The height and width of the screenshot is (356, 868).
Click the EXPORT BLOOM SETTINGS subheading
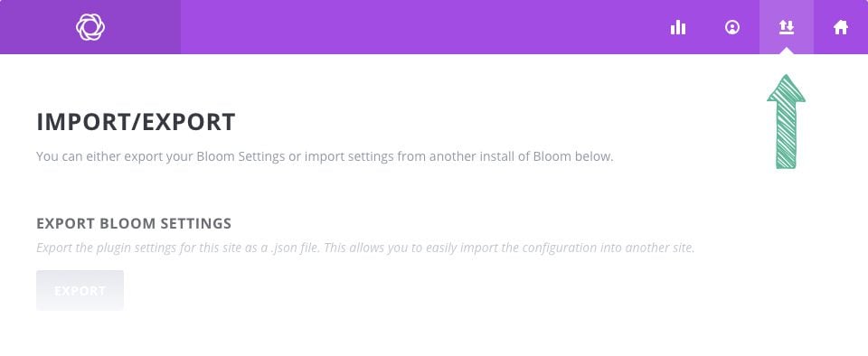click(x=134, y=223)
